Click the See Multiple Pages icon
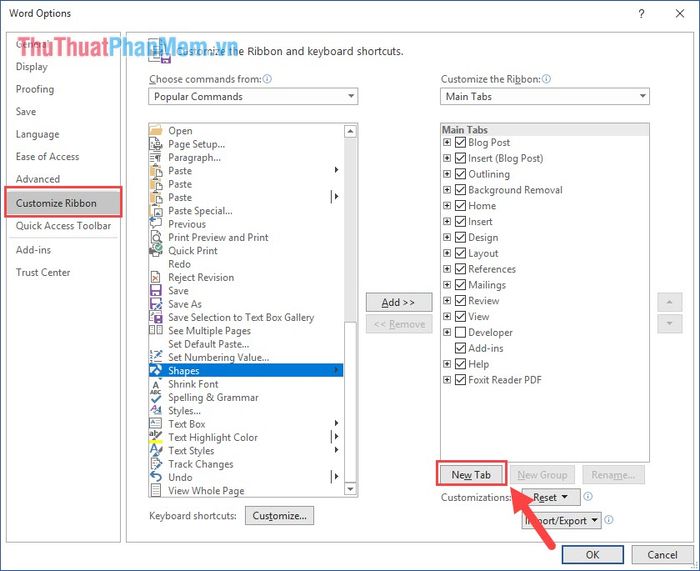The height and width of the screenshot is (571, 700). click(156, 330)
